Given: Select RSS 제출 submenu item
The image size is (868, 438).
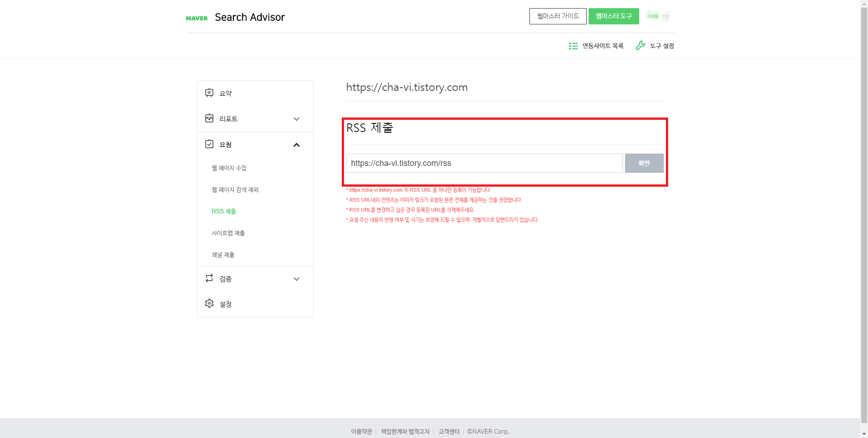Looking at the screenshot, I should point(224,212).
